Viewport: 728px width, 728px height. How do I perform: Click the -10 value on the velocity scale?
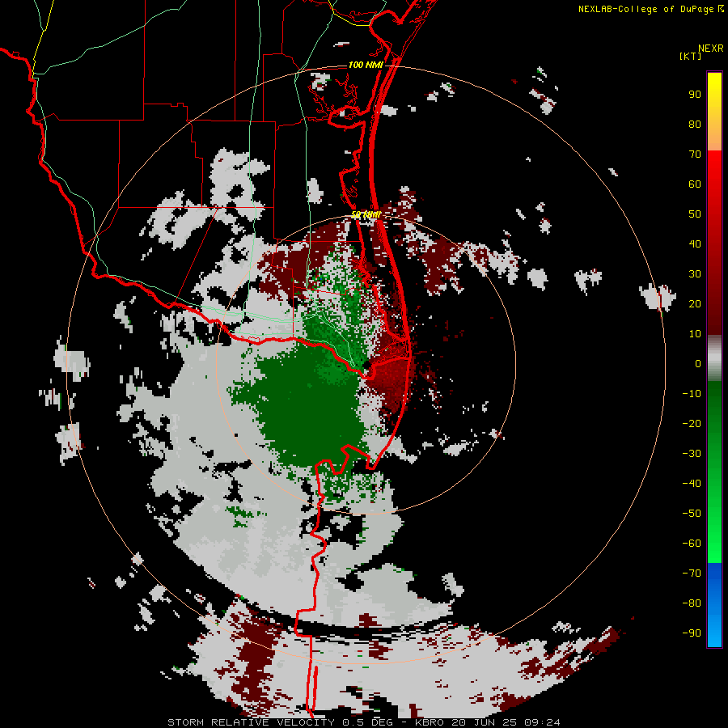coord(692,394)
